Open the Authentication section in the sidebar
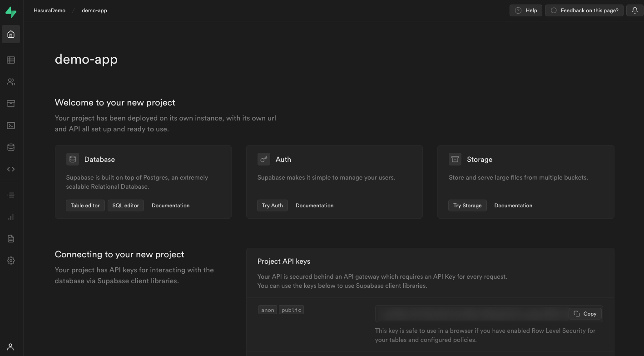 10,81
